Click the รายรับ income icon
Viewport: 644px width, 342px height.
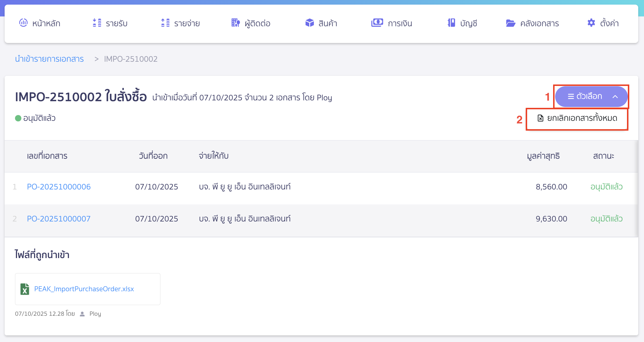[97, 23]
